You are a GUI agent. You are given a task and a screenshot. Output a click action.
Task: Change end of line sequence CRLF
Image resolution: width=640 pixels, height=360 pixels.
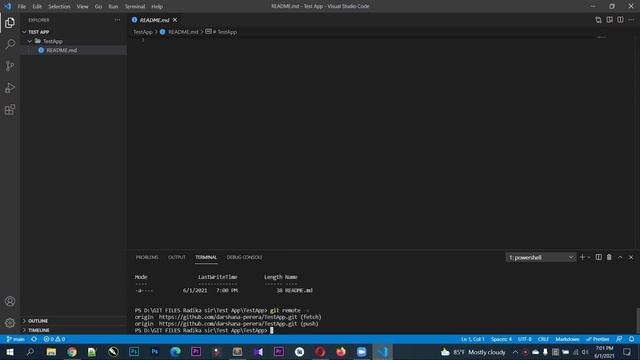[543, 339]
